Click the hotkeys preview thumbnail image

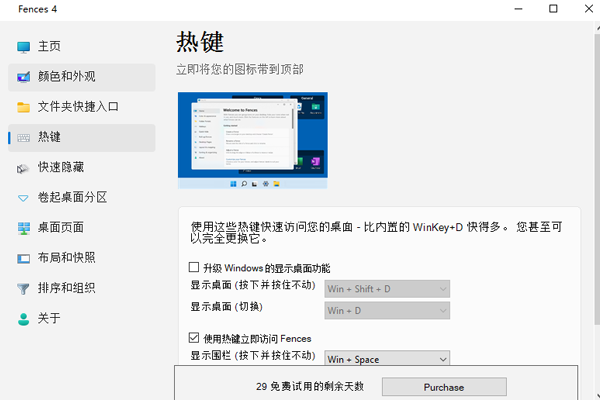(253, 140)
